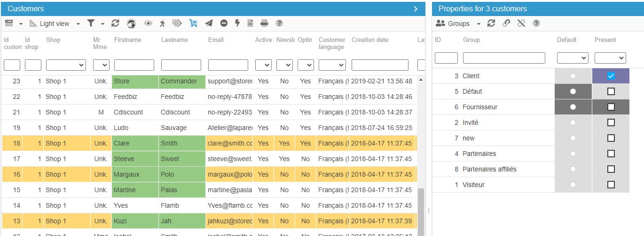The image size is (644, 236).
Task: Expand the Groups panel selector dropdown
Action: [479, 24]
